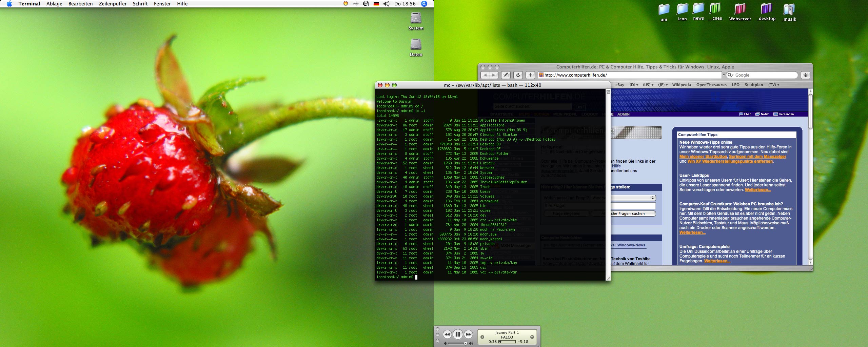868x347 pixels.
Task: Click the iTunes track progress bar
Action: click(x=507, y=342)
